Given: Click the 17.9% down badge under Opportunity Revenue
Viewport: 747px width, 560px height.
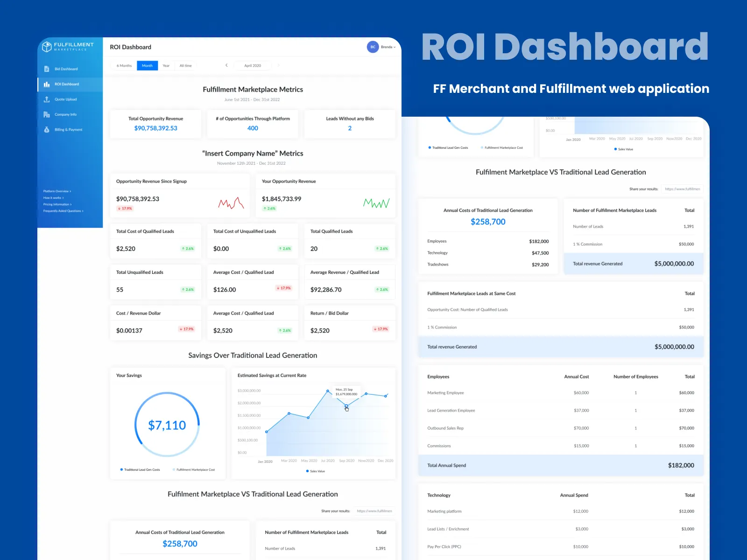Looking at the screenshot, I should [125, 209].
